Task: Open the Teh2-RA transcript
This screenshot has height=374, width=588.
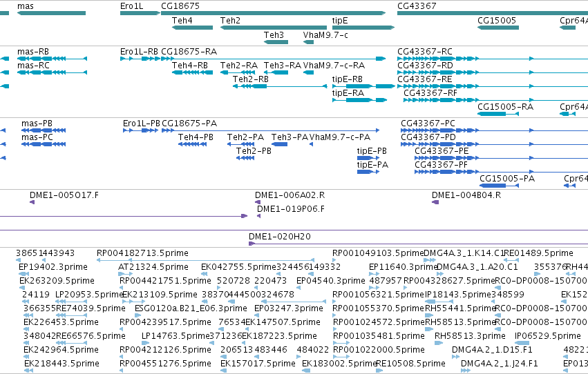Action: [238, 72]
